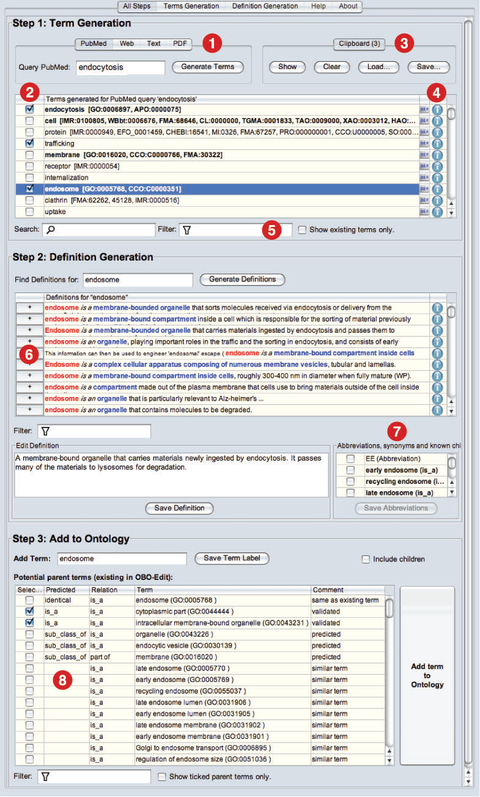
Task: Click the Query PubMed input field
Action: (121, 67)
